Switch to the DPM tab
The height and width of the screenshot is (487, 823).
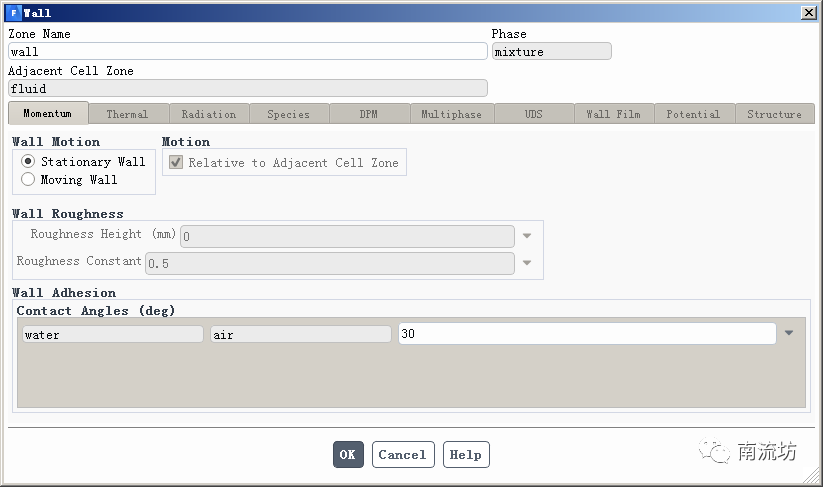pyautogui.click(x=370, y=114)
